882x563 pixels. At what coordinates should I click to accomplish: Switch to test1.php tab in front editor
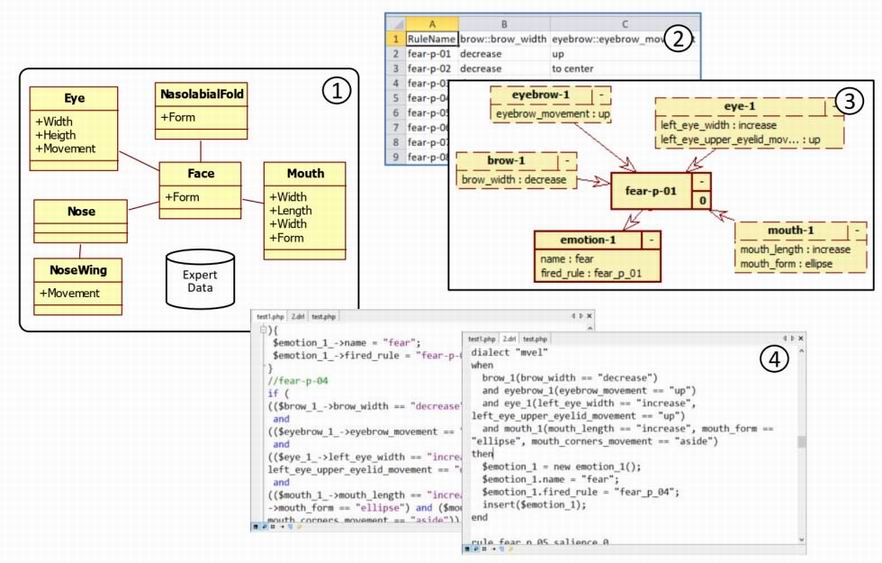coord(482,339)
